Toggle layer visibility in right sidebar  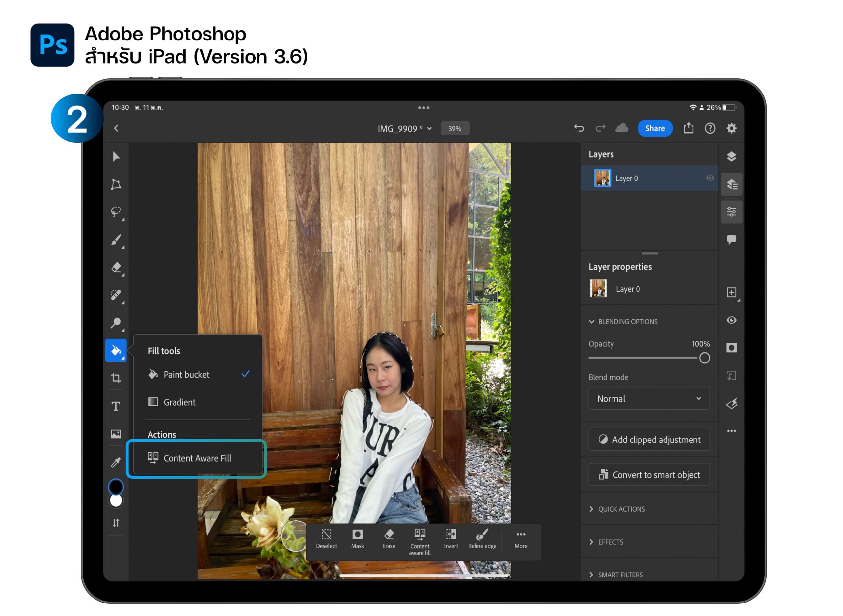click(731, 320)
